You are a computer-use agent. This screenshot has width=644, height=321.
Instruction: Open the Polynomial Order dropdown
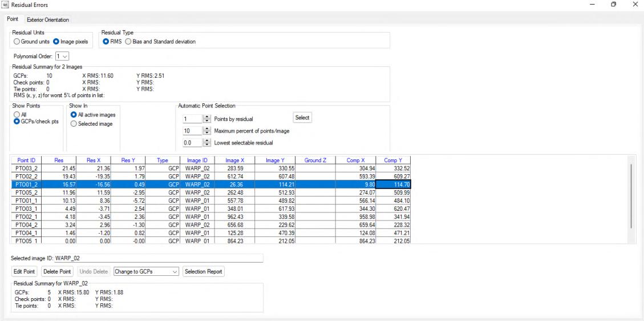pos(63,56)
